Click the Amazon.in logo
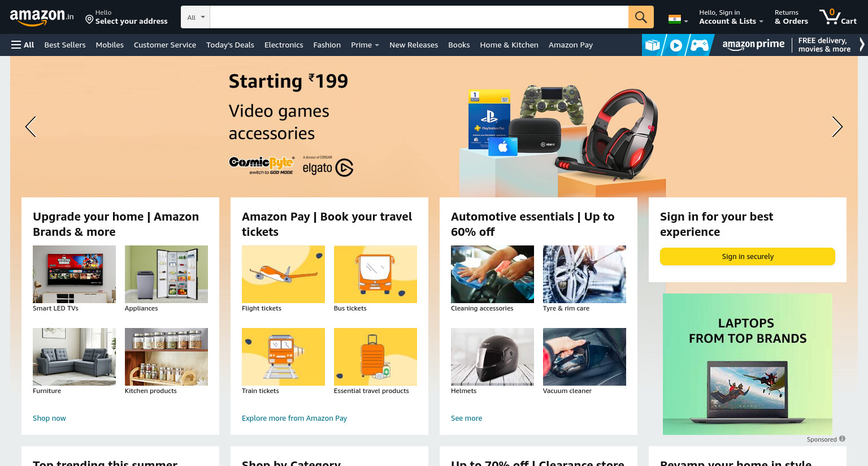Screen dimensions: 868x466 pyautogui.click(x=42, y=17)
